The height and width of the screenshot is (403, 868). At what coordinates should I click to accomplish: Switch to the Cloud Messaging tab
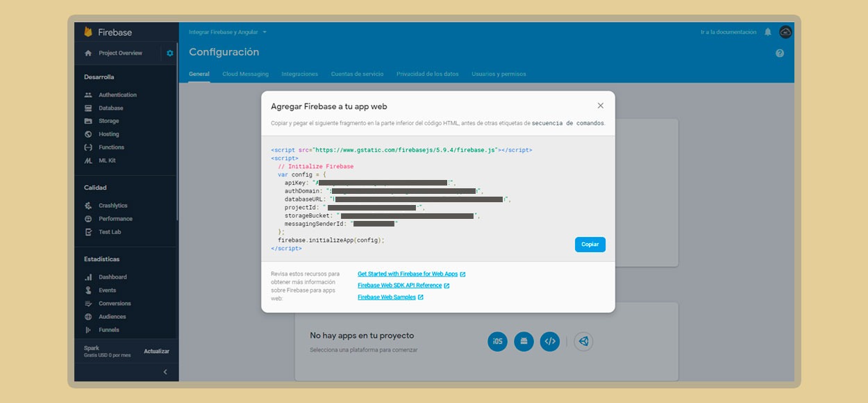(245, 74)
